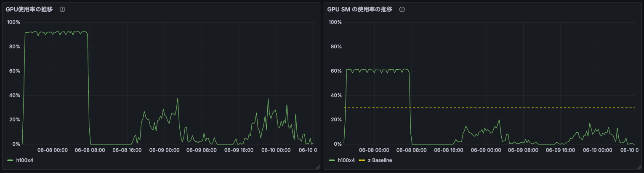This screenshot has height=173, width=644.
Task: Click info icon beside GPU SM の使用率の推移
Action: (x=402, y=9)
